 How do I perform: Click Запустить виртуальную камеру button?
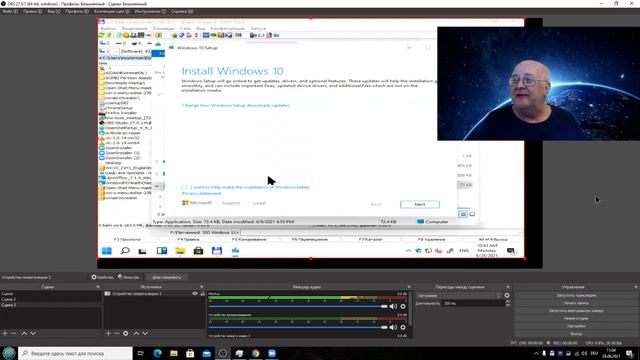(x=576, y=311)
